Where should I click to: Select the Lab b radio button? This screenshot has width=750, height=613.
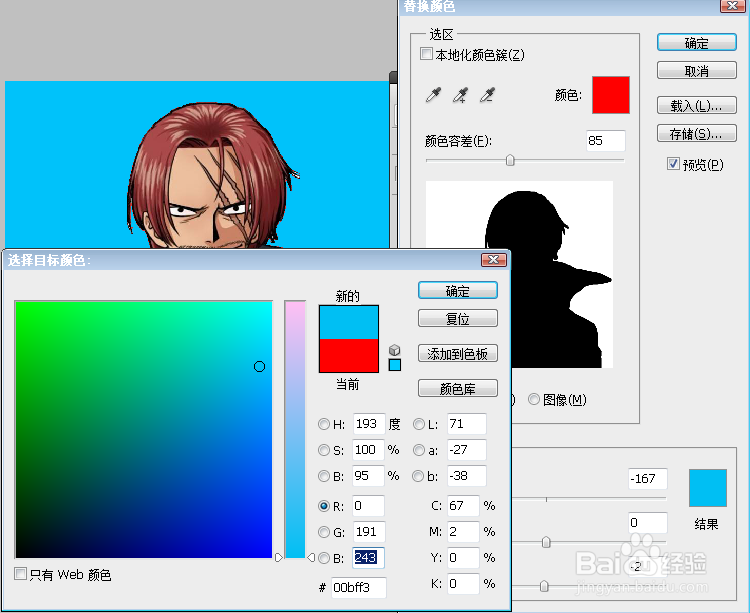[419, 476]
